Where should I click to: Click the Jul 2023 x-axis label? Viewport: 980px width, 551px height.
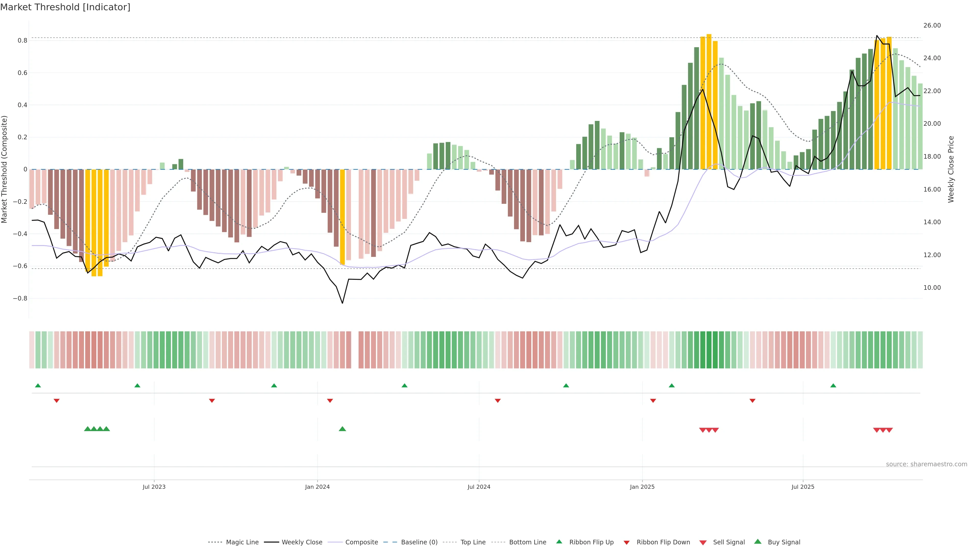[x=154, y=487]
